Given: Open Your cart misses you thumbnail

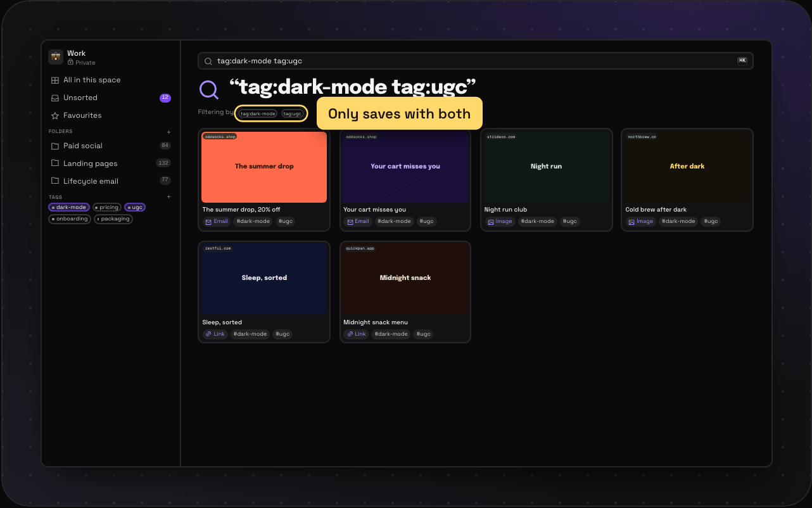Looking at the screenshot, I should point(405,167).
